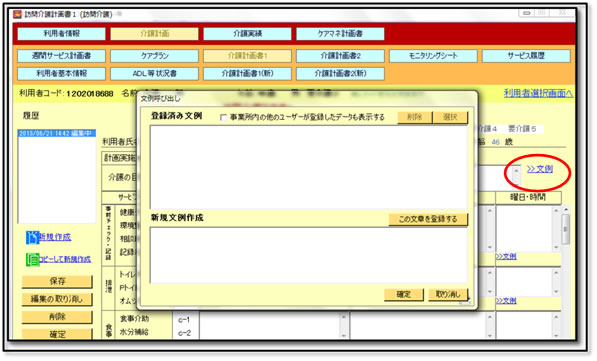Click the app icon in title bar
The width and height of the screenshot is (597, 361).
point(18,14)
